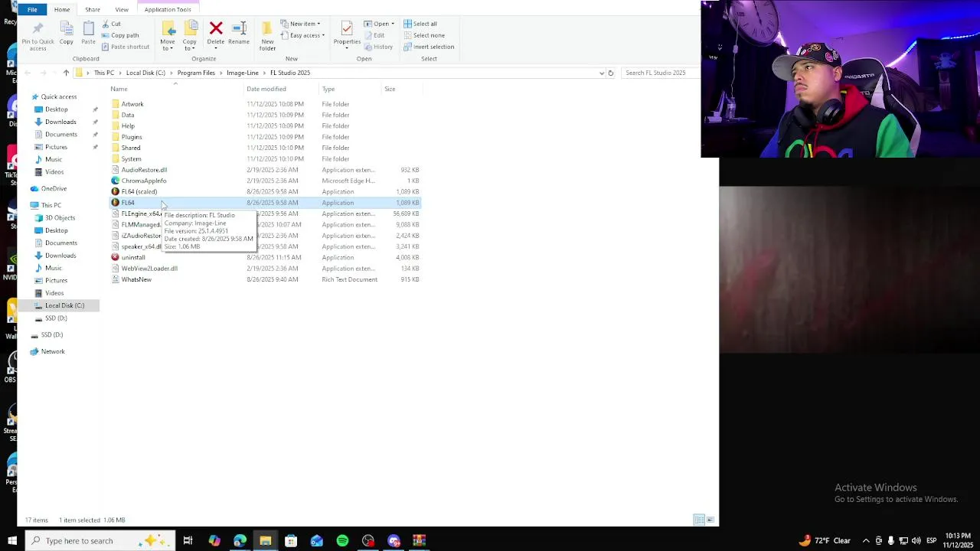Expand the address bar history dropdown
The image size is (980, 551).
[x=601, y=73]
